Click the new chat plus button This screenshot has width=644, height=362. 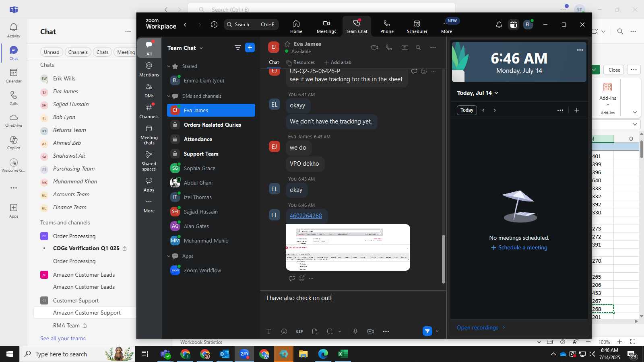tap(250, 47)
